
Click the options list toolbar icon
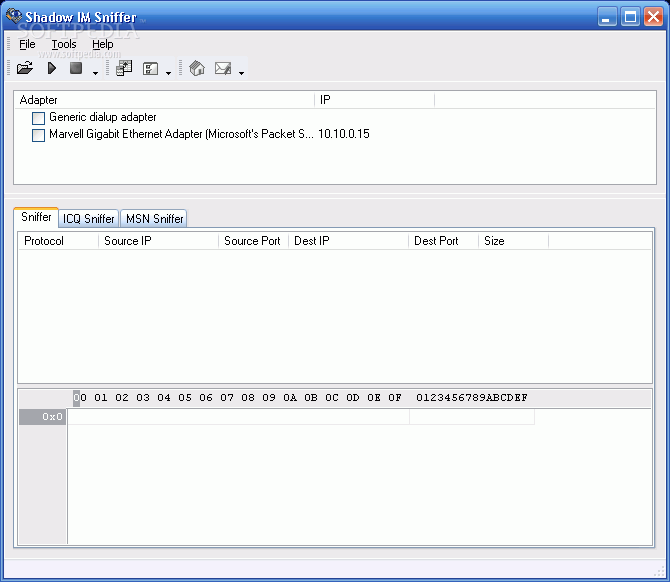[150, 68]
